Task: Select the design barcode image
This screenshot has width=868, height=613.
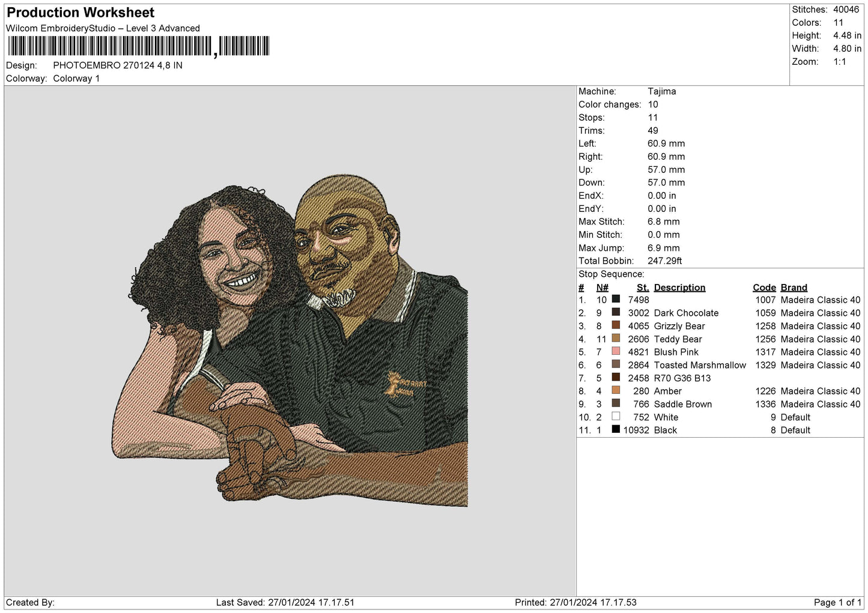Action: 139,46
